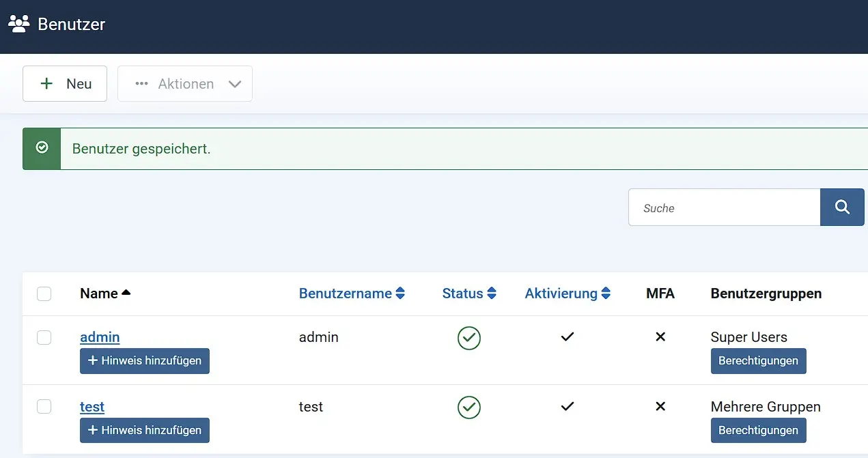Check the checkbox for the admin row
Screen dimensions: 868x458
(44, 337)
